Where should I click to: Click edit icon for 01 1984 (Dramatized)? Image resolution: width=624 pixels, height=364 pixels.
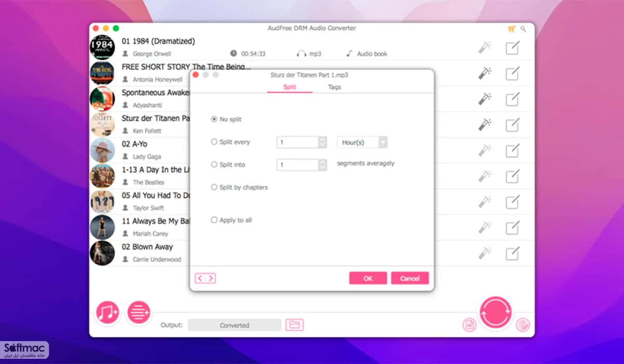[512, 48]
